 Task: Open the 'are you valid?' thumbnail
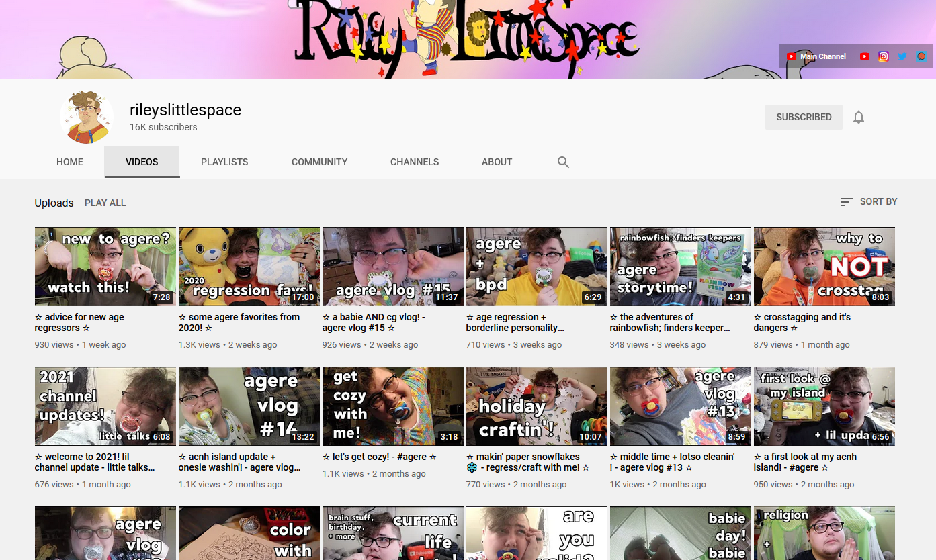click(537, 533)
